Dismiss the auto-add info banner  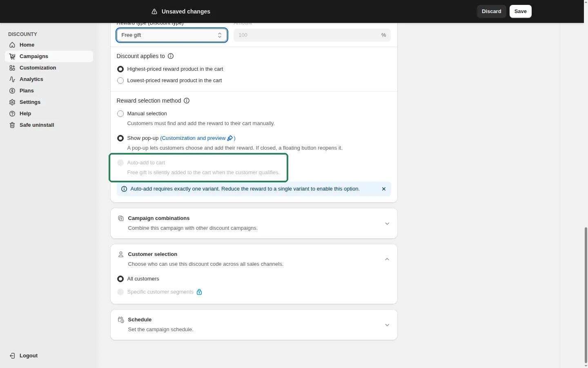tap(384, 189)
